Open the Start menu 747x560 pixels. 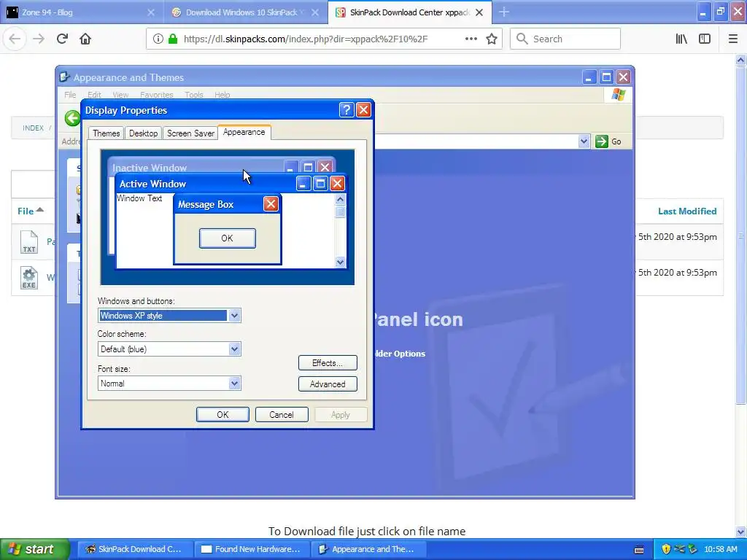35,549
